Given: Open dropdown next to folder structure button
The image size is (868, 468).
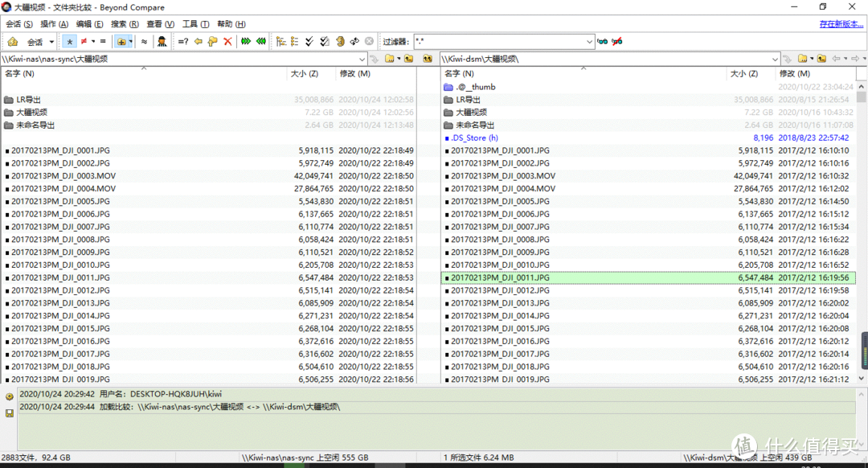Looking at the screenshot, I should click(131, 42).
